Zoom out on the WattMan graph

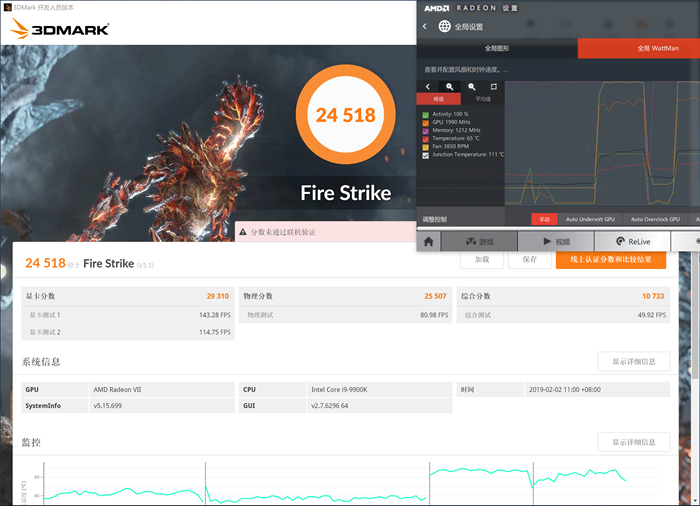coord(471,87)
